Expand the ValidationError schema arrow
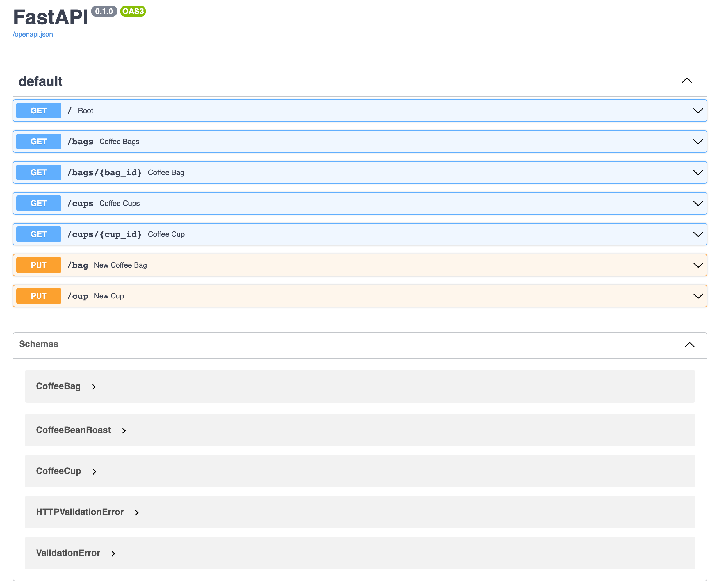Screen dimensions: 719x588 click(x=113, y=553)
